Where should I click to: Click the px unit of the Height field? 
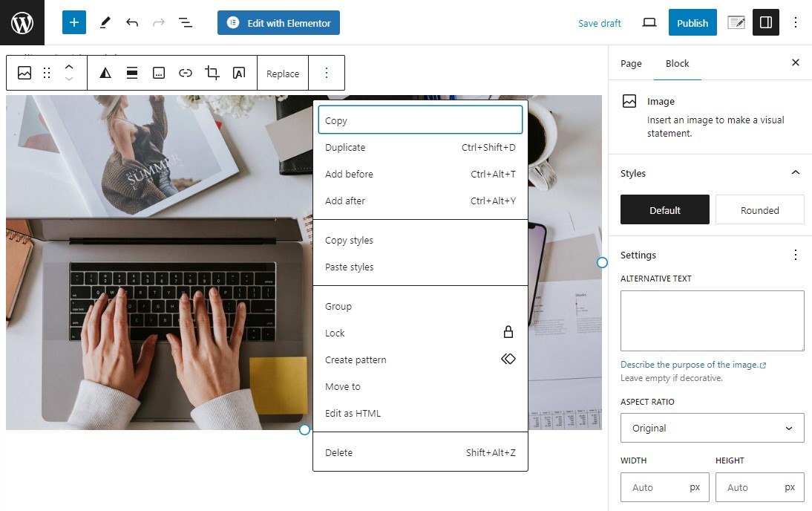click(789, 487)
